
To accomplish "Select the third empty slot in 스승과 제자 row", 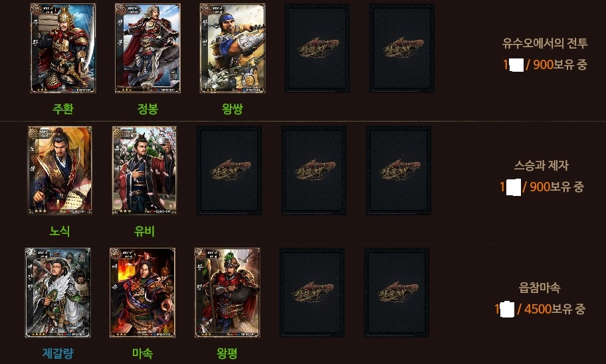I will 229,171.
